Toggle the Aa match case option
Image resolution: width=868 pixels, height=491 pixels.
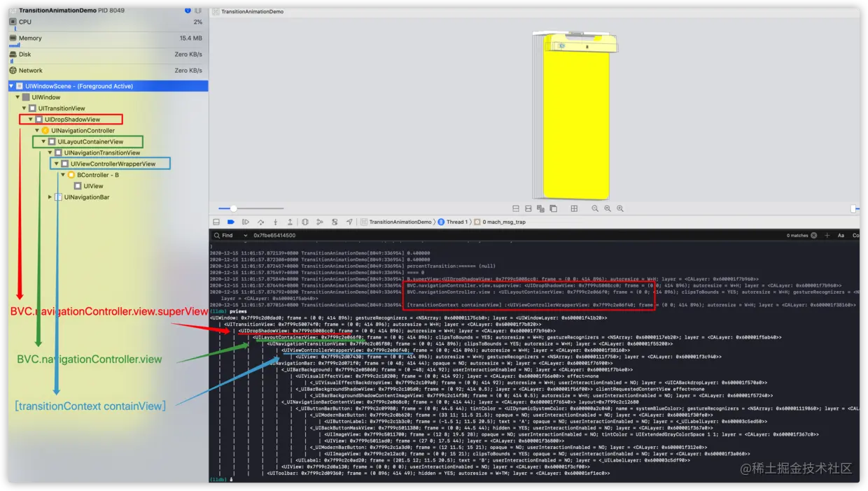click(841, 236)
